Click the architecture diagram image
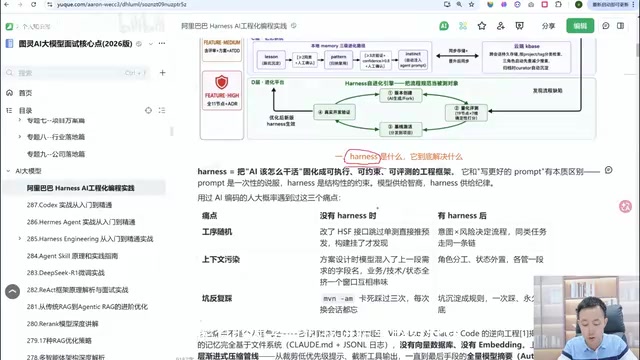 (x=398, y=89)
